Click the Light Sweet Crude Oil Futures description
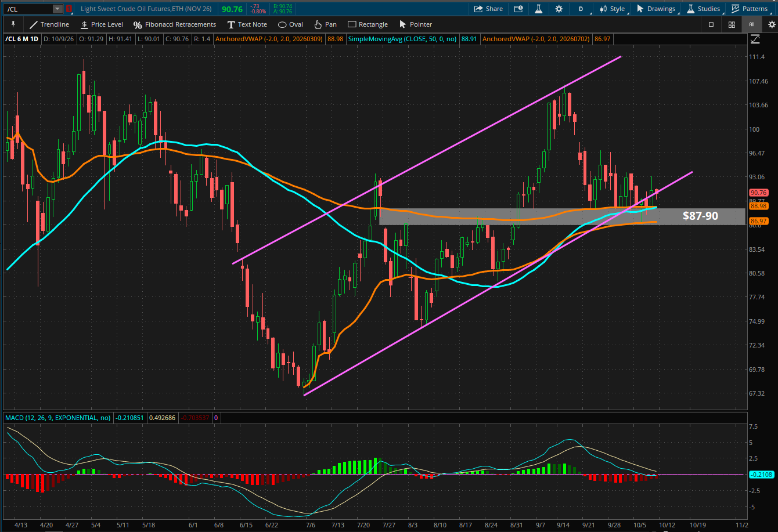This screenshot has height=532, width=778. (146, 9)
